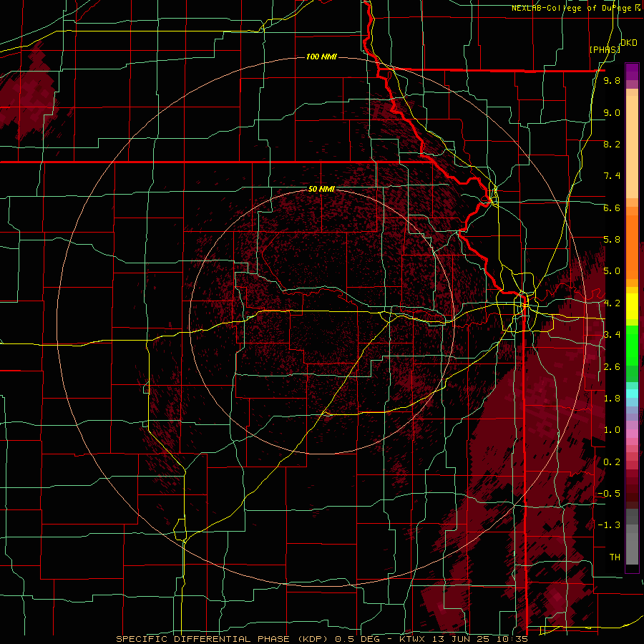Click the 5.8 value on the scale

pyautogui.click(x=612, y=240)
